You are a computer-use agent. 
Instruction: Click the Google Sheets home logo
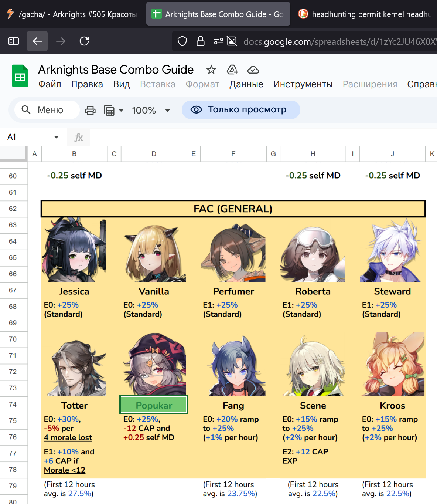[x=20, y=76]
